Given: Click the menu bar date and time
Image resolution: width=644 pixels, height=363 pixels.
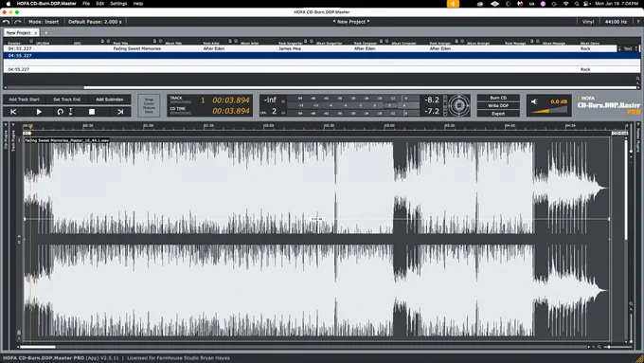Looking at the screenshot, I should (x=616, y=3).
